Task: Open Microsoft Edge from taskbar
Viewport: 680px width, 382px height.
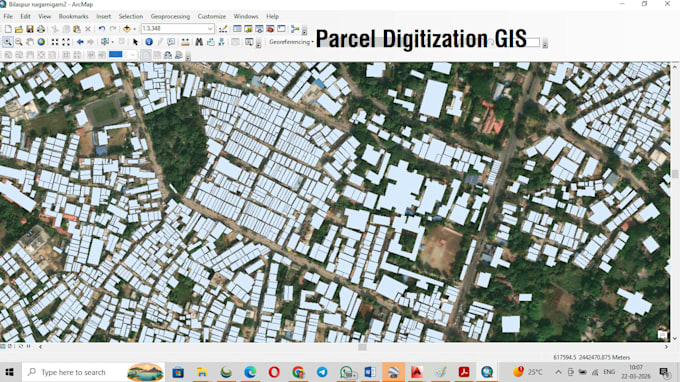Action: (250, 372)
